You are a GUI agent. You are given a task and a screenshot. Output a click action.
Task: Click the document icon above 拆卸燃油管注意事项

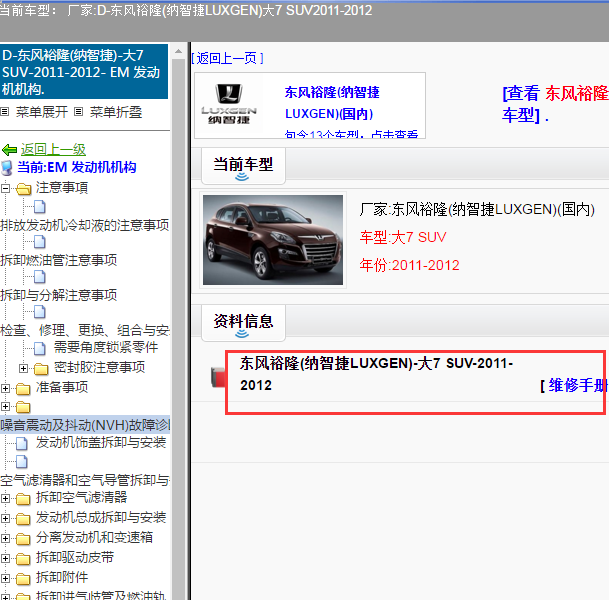[x=40, y=242]
